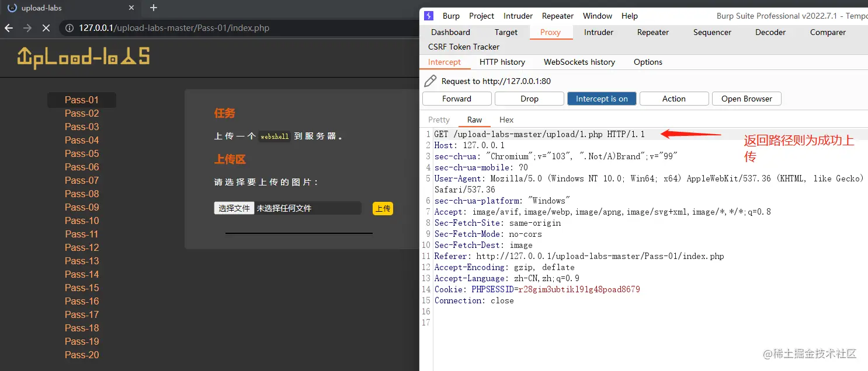This screenshot has height=371, width=868.
Task: Select Pass-01 in the sidebar
Action: (x=82, y=100)
